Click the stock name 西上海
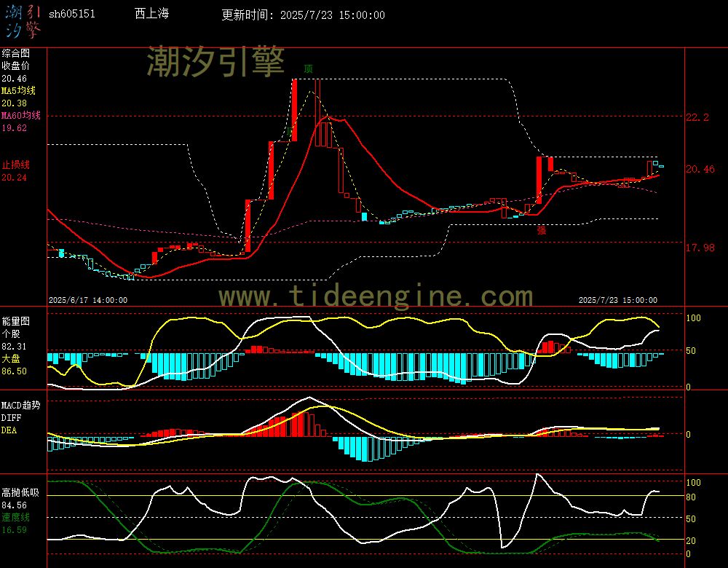The height and width of the screenshot is (568, 728). 152,13
